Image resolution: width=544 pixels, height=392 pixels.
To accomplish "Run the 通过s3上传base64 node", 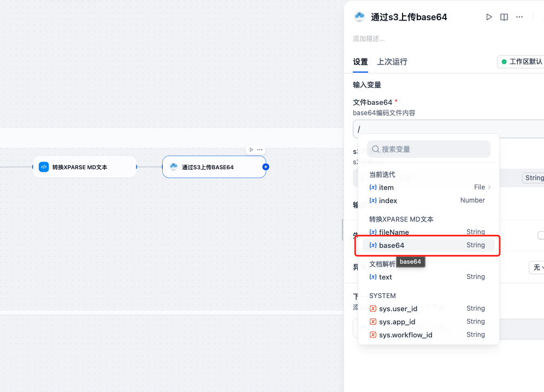I will click(x=489, y=17).
